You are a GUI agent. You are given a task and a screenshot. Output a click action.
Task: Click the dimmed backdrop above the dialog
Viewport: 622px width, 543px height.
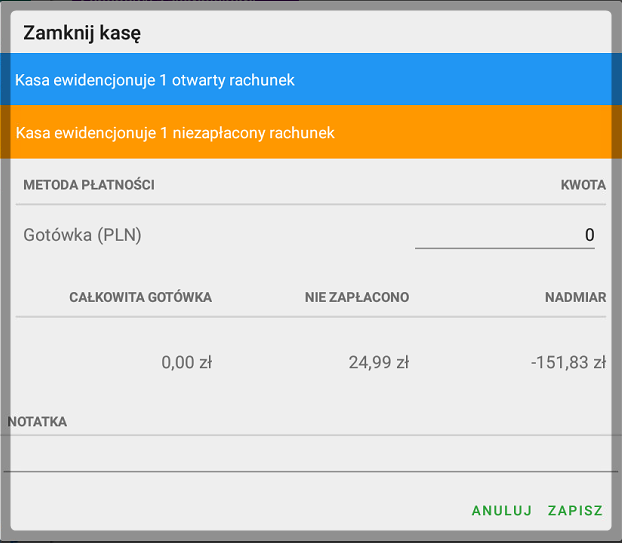310,4
